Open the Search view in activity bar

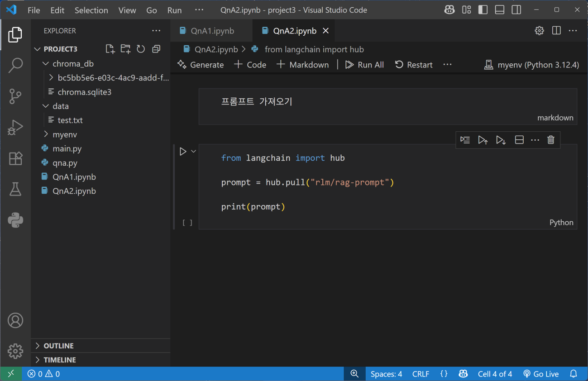[x=15, y=65]
